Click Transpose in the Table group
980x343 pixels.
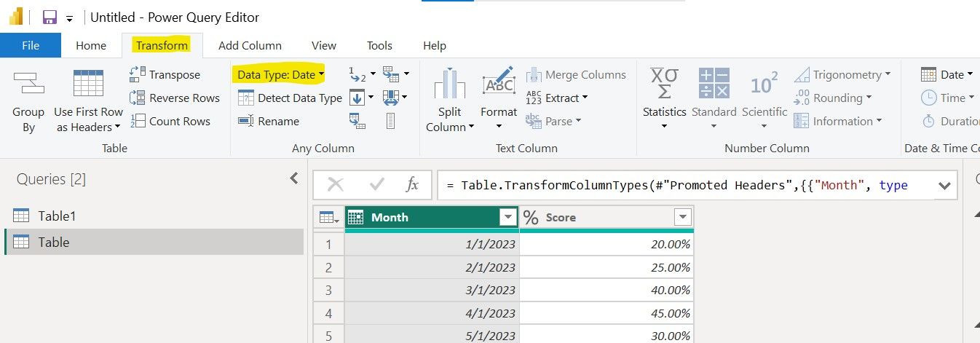pos(165,74)
